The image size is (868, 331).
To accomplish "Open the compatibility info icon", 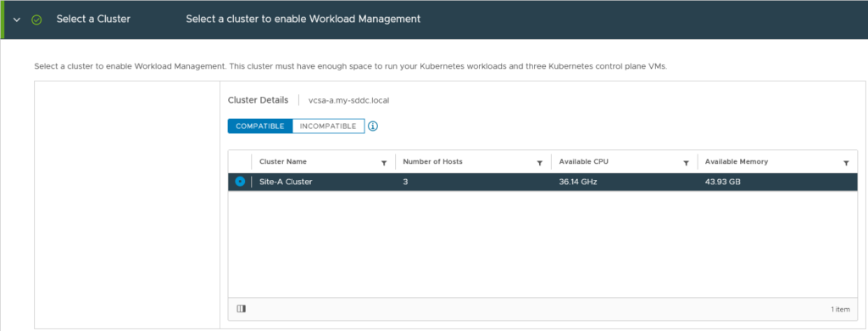I will coord(373,126).
